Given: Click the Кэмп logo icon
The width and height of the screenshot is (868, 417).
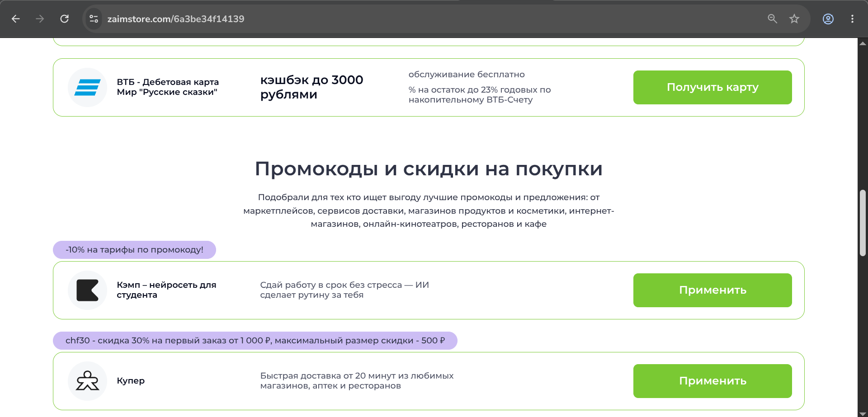Looking at the screenshot, I should pos(87,290).
